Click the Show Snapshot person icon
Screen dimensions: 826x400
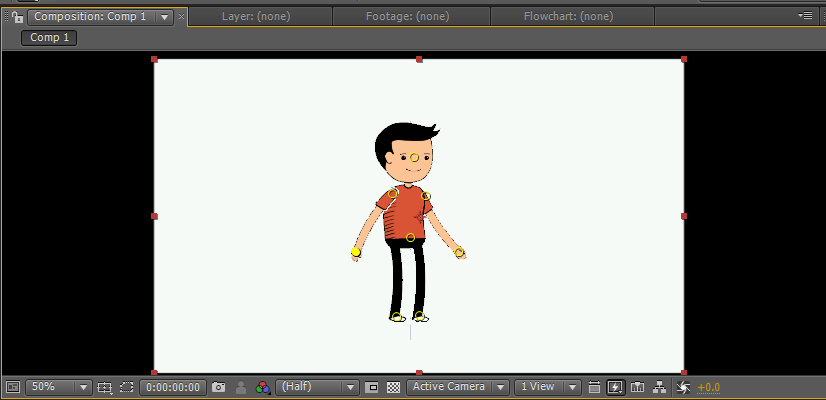point(241,388)
